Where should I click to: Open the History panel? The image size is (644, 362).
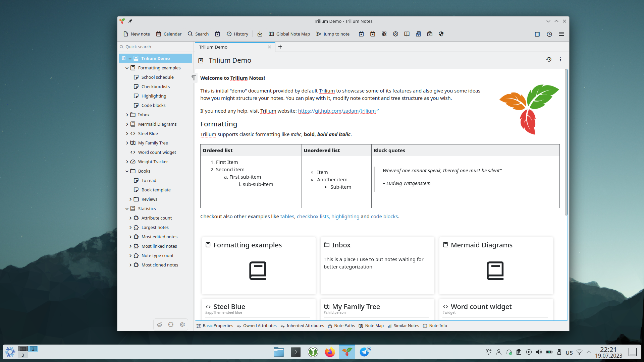coord(237,34)
